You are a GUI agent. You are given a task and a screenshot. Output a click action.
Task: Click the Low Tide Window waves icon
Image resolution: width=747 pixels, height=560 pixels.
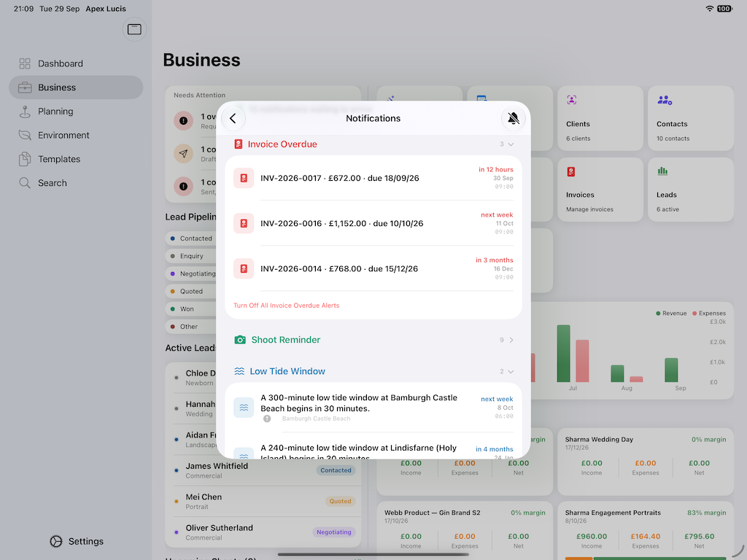pos(239,371)
